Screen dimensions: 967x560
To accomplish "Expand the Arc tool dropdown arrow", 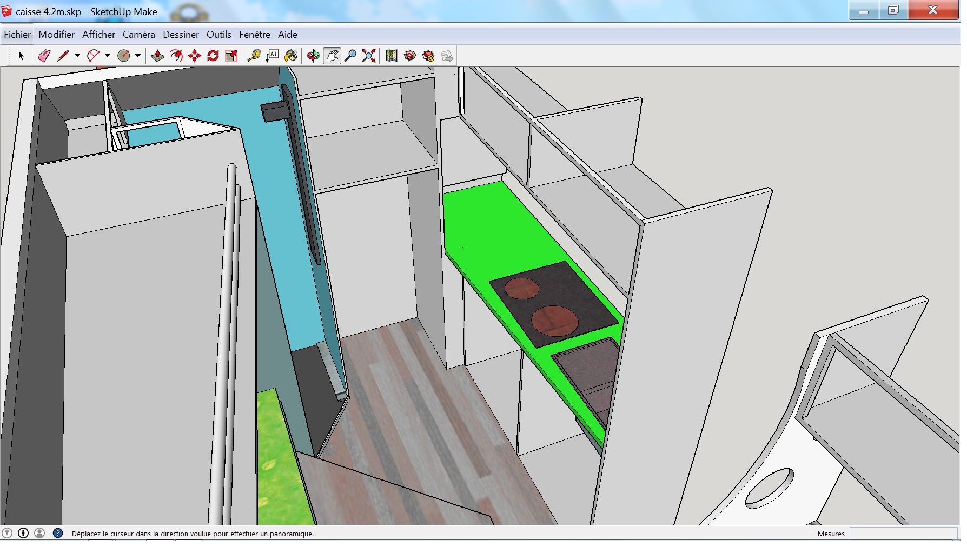I will (108, 56).
